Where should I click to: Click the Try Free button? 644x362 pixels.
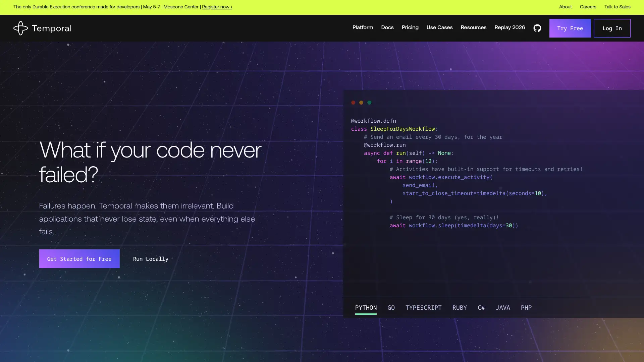(x=570, y=28)
